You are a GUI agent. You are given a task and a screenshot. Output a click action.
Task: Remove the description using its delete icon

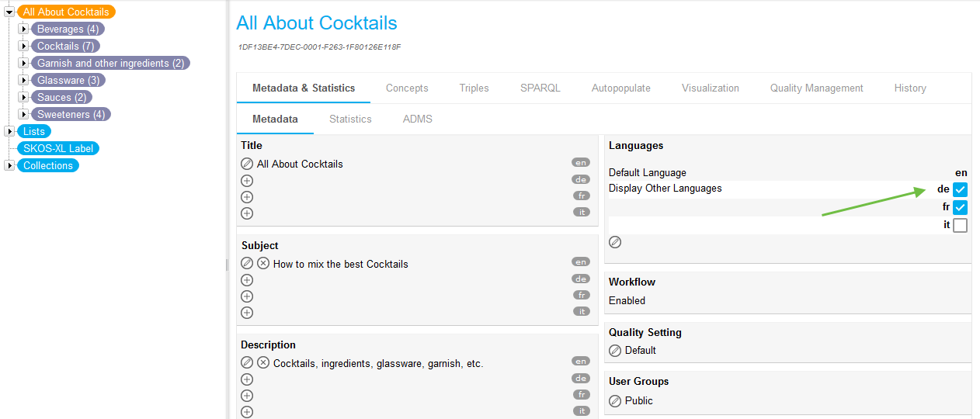[263, 363]
